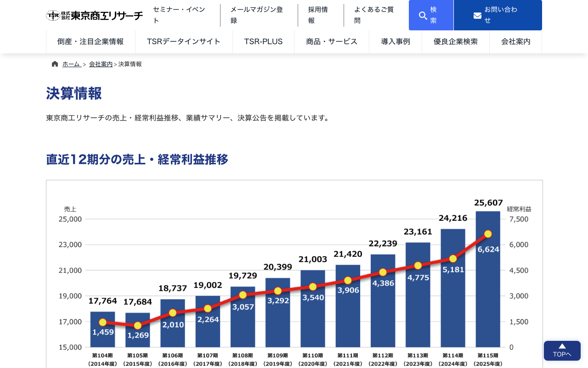Click the TOPへ up arrow button
This screenshot has height=368, width=588.
pyautogui.click(x=562, y=351)
